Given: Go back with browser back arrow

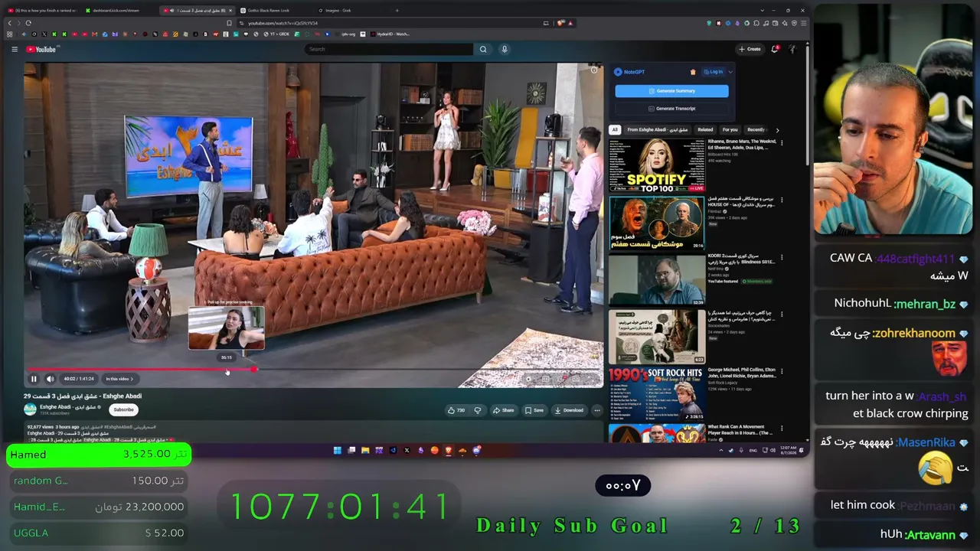Looking at the screenshot, I should pos(9,23).
